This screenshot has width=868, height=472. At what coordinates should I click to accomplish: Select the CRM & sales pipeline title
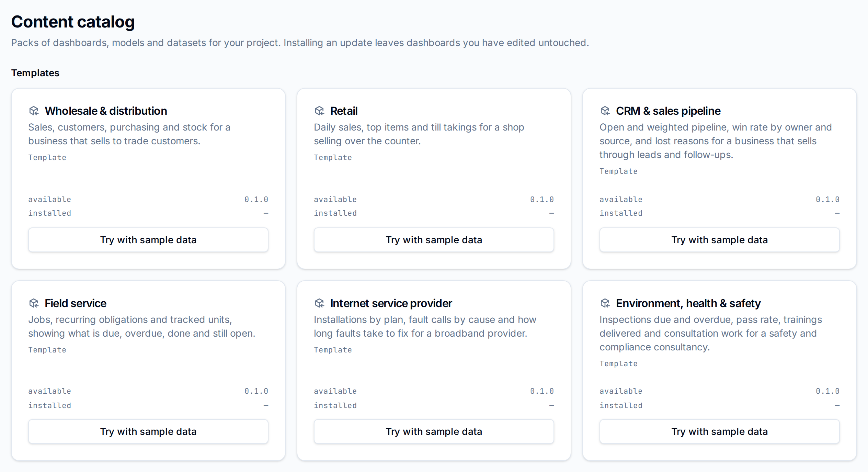click(x=668, y=111)
